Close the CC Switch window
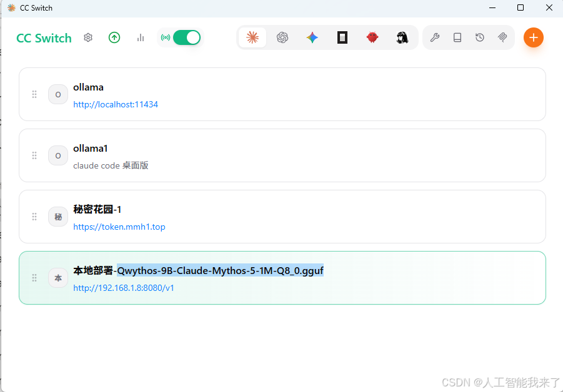Viewport: 563px width, 392px height. tap(549, 7)
